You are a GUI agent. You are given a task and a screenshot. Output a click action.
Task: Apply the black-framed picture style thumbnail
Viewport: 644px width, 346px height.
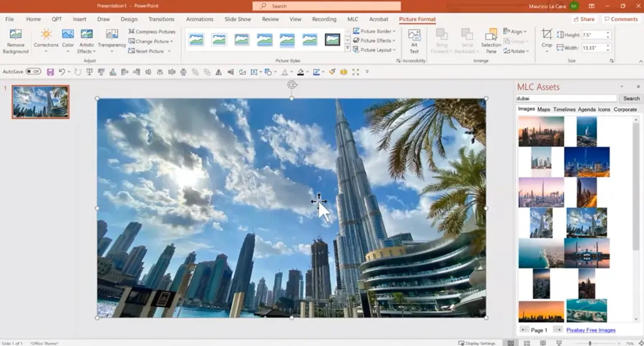[x=332, y=40]
